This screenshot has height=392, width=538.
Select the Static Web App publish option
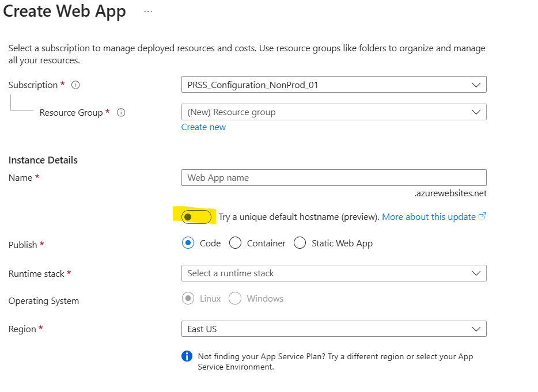(300, 243)
